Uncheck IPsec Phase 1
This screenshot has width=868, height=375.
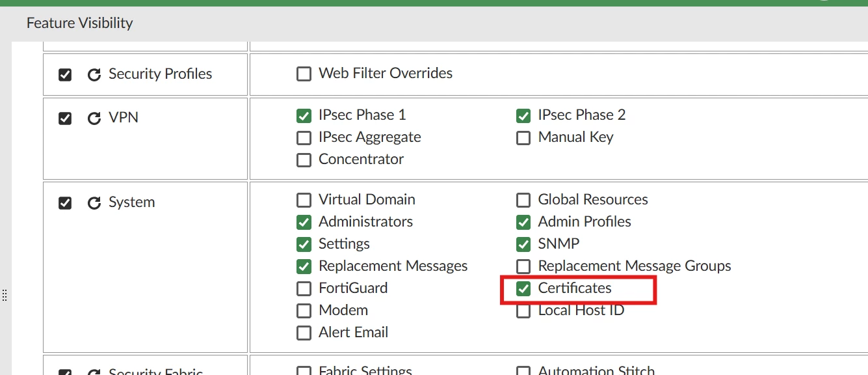[304, 116]
